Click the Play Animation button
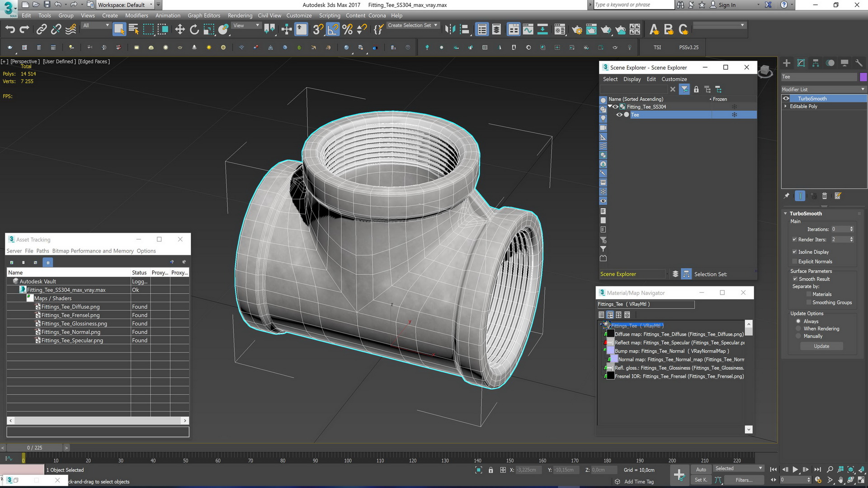Viewport: 868px width, 488px height. [x=795, y=470]
